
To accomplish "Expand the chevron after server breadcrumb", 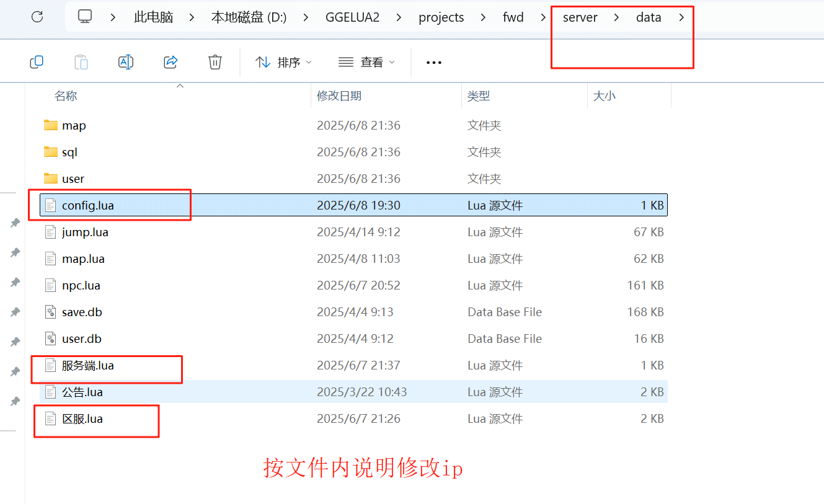I will [x=616, y=17].
